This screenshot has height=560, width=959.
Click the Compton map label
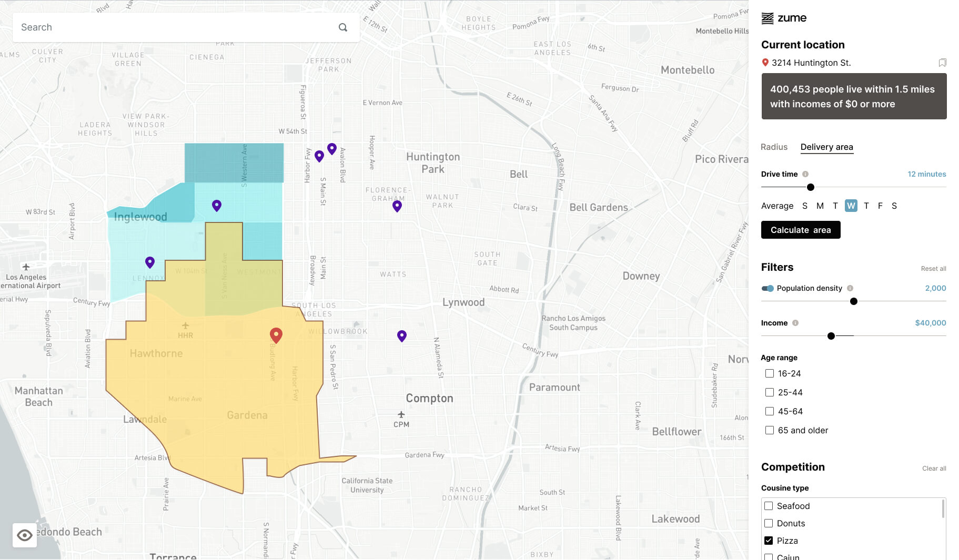point(429,398)
